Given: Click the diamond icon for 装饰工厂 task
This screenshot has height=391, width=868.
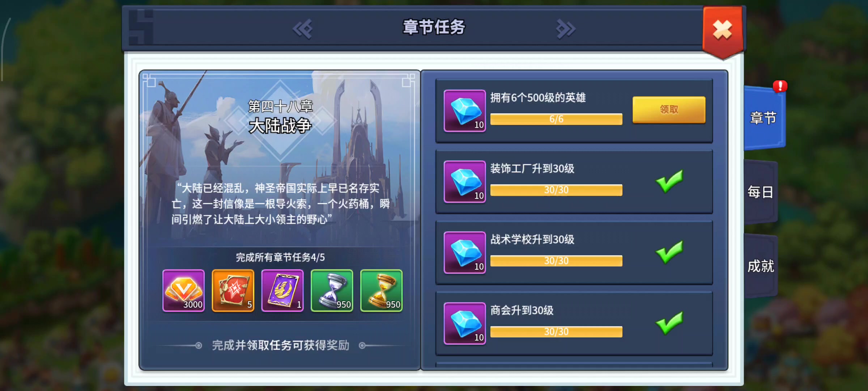Looking at the screenshot, I should pos(465,182).
